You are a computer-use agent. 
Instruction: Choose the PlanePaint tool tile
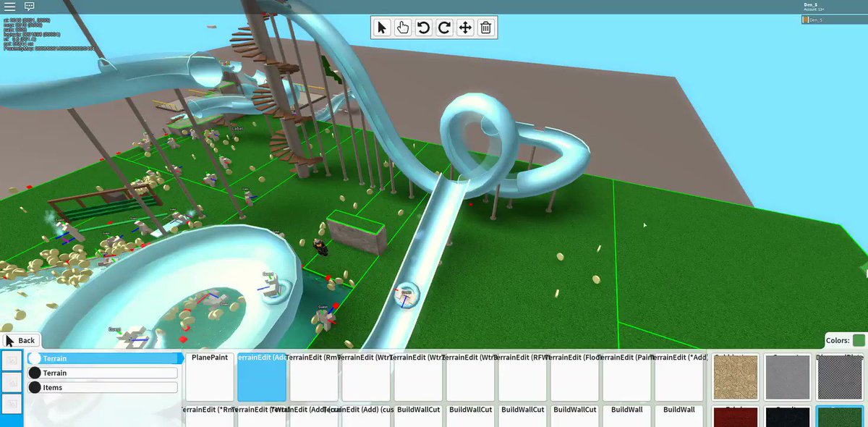pos(210,377)
